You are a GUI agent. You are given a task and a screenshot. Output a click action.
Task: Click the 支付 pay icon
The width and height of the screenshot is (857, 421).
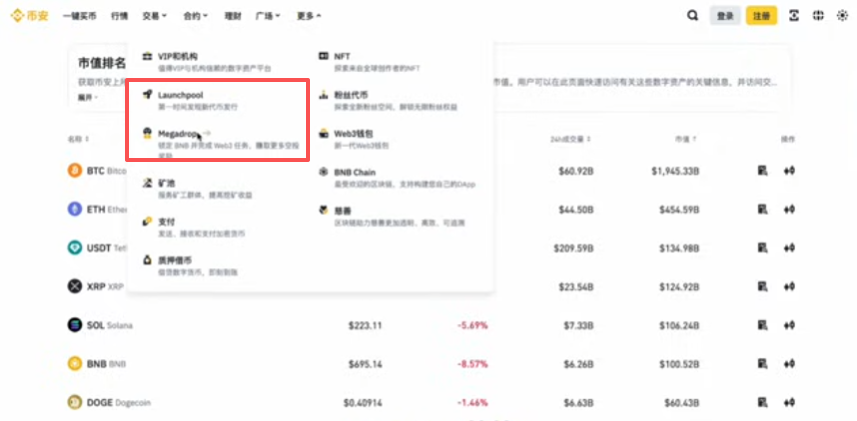[x=147, y=221]
